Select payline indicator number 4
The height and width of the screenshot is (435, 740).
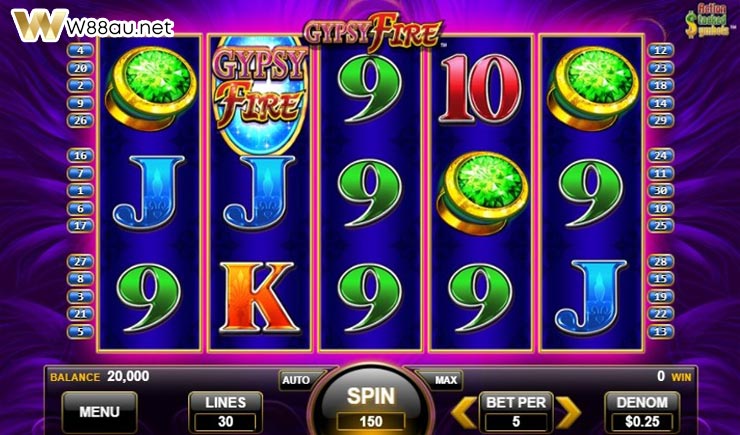coord(80,50)
